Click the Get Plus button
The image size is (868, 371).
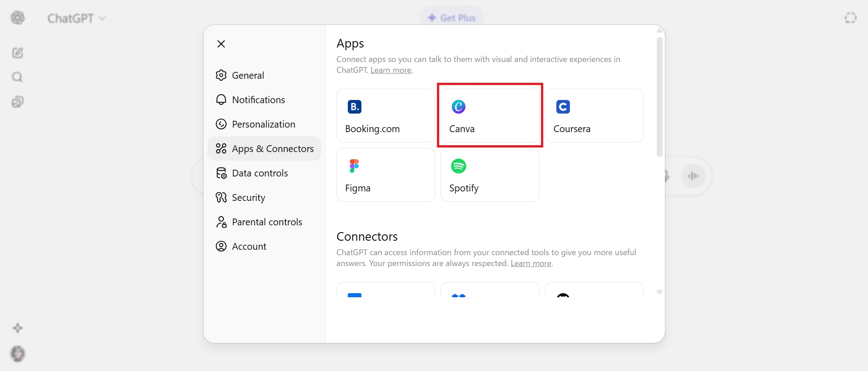(x=452, y=18)
